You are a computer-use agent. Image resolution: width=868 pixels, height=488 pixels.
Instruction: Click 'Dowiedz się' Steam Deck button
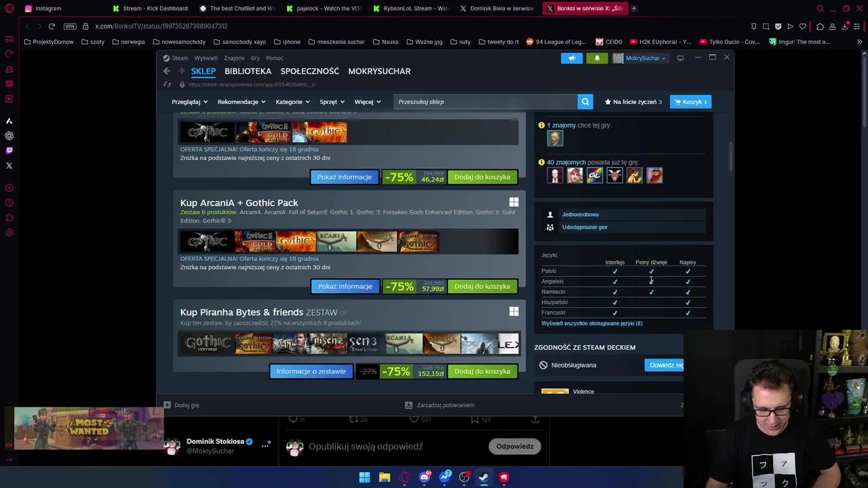click(x=665, y=365)
